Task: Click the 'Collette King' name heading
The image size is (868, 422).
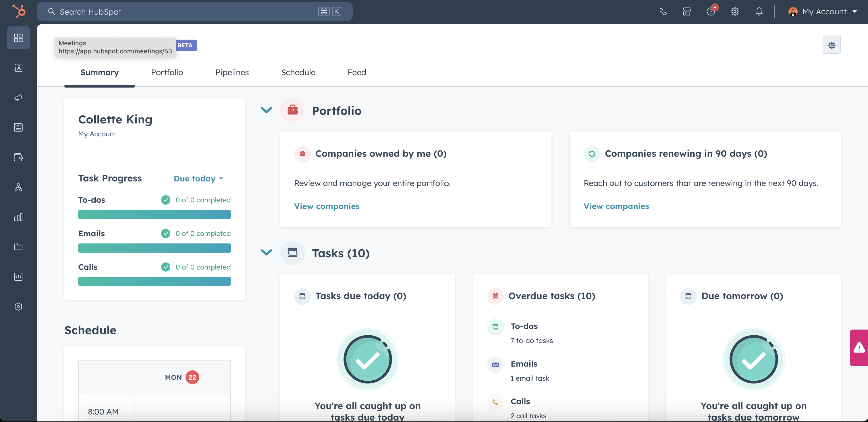Action: (x=115, y=119)
